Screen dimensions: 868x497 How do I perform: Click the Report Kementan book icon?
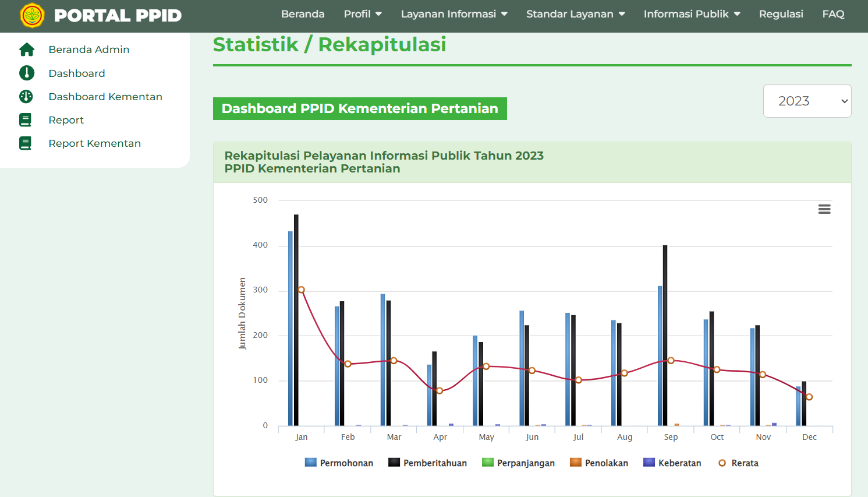pos(26,143)
